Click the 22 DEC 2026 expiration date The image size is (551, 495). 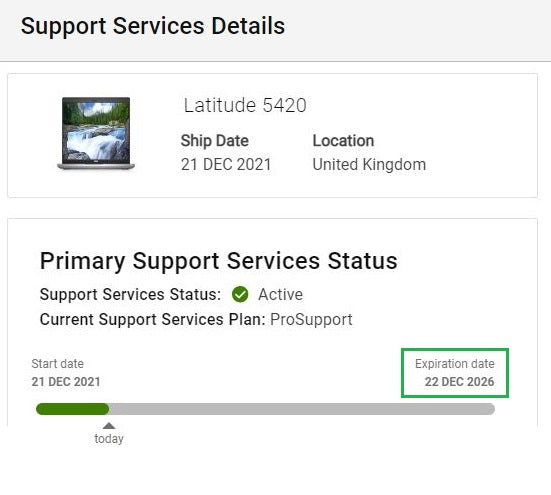click(459, 382)
